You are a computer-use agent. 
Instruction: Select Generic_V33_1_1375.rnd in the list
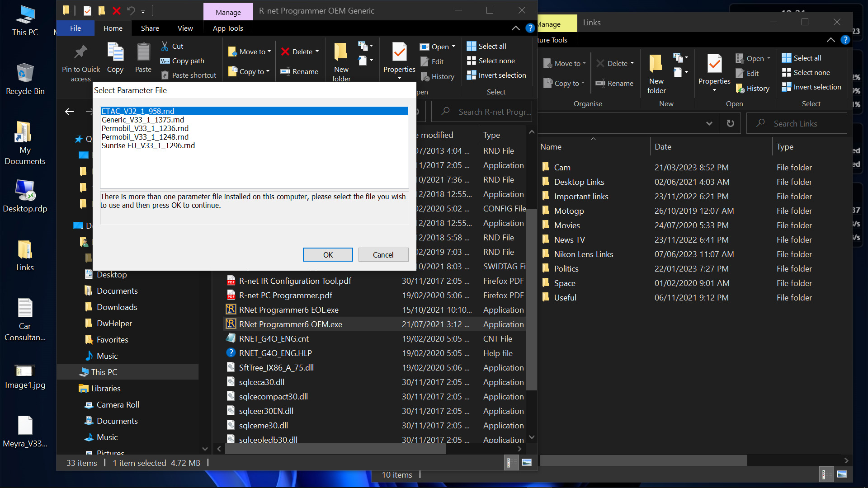pos(143,120)
